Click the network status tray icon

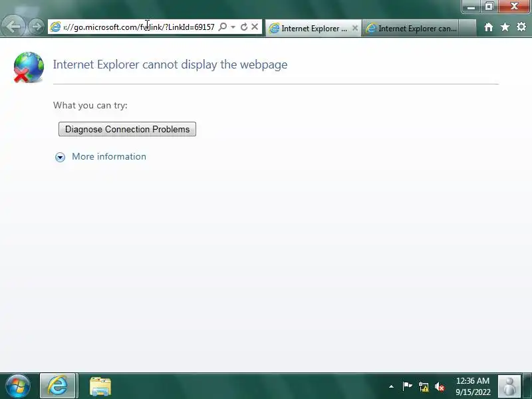point(424,387)
